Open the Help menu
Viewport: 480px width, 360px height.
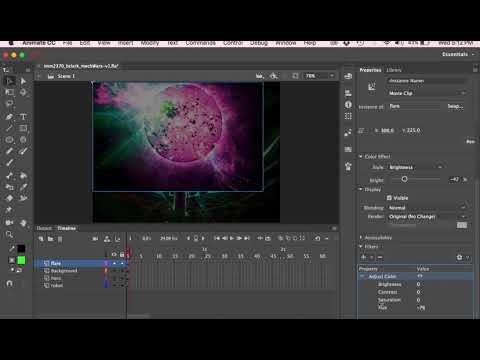(310, 43)
